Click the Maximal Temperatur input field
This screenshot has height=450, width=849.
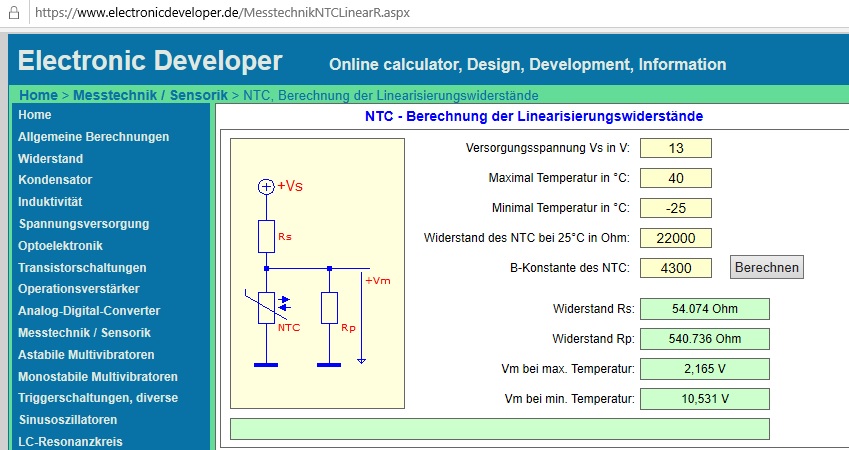click(676, 178)
